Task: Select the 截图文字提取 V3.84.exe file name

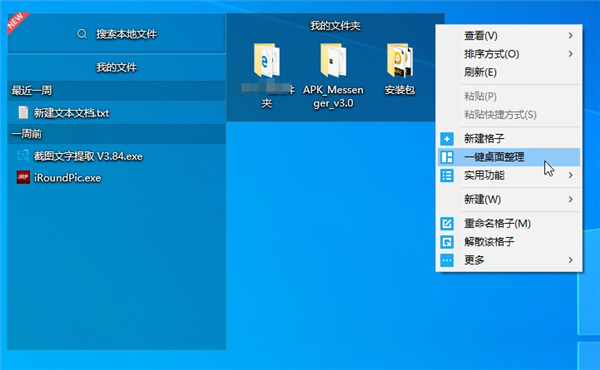Action: (x=88, y=156)
